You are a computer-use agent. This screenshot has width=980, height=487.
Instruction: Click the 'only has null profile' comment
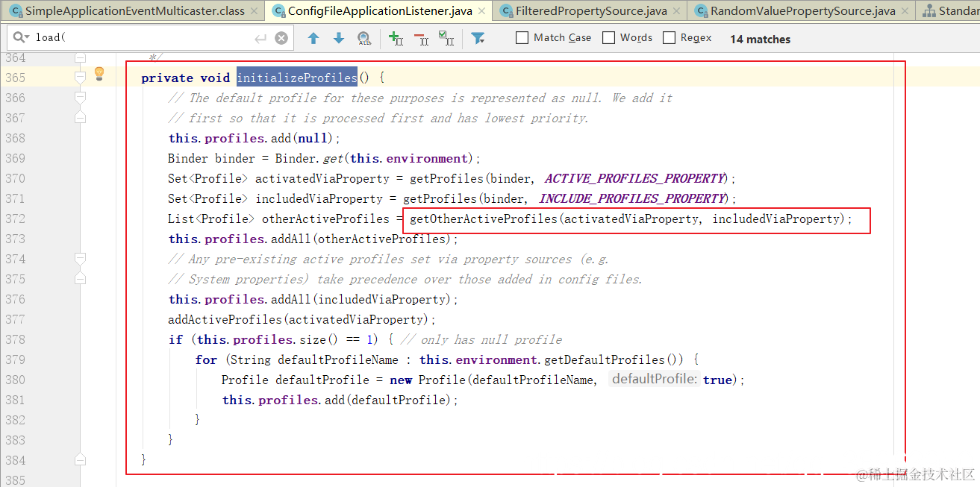coord(481,339)
